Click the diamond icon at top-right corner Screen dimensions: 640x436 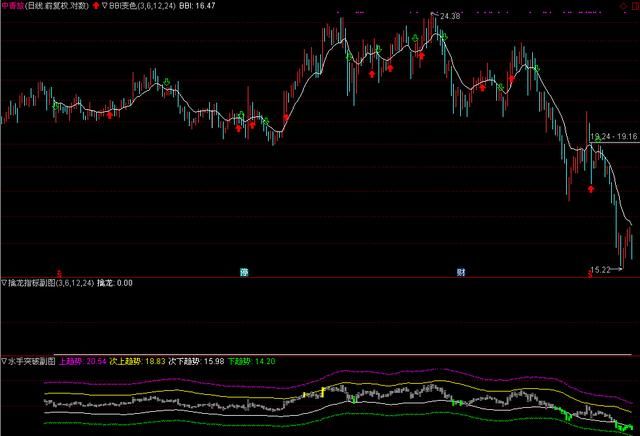point(623,6)
